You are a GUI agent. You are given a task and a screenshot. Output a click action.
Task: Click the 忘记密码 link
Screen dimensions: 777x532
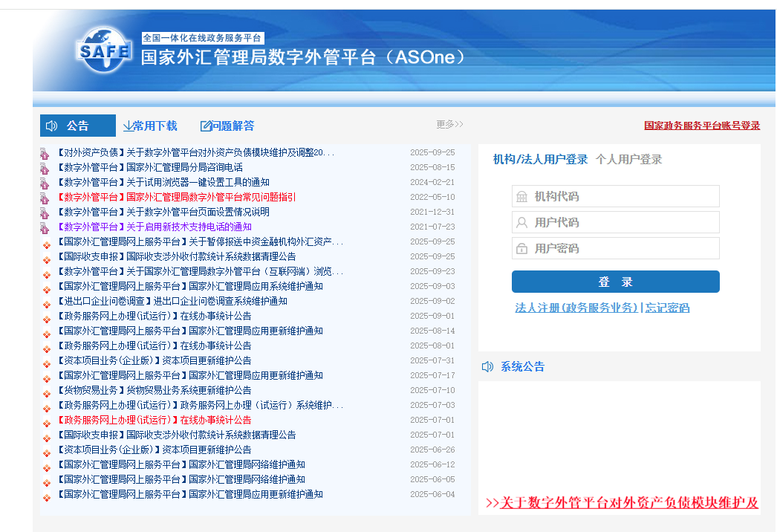coord(667,308)
